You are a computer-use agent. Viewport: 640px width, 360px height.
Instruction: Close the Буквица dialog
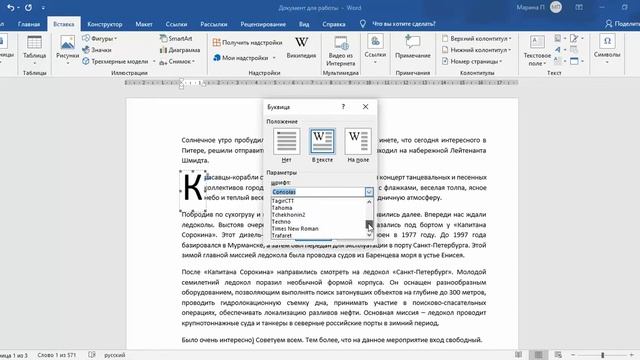coord(365,107)
